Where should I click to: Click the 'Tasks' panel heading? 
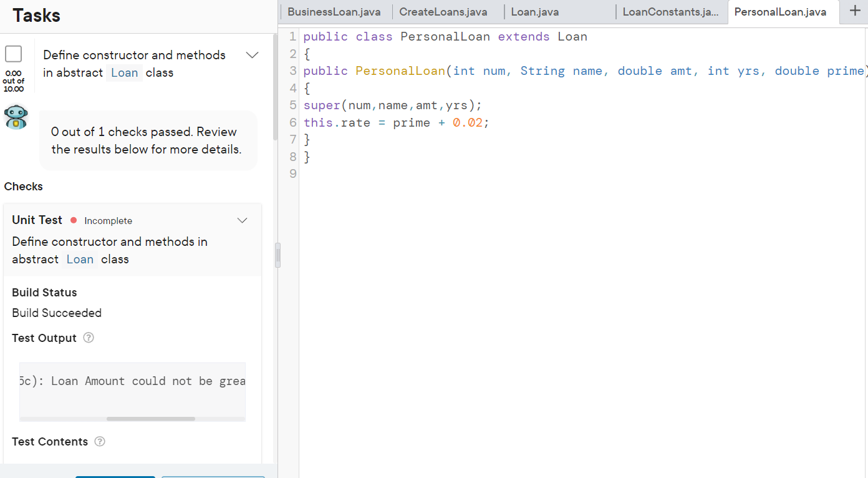pyautogui.click(x=37, y=15)
